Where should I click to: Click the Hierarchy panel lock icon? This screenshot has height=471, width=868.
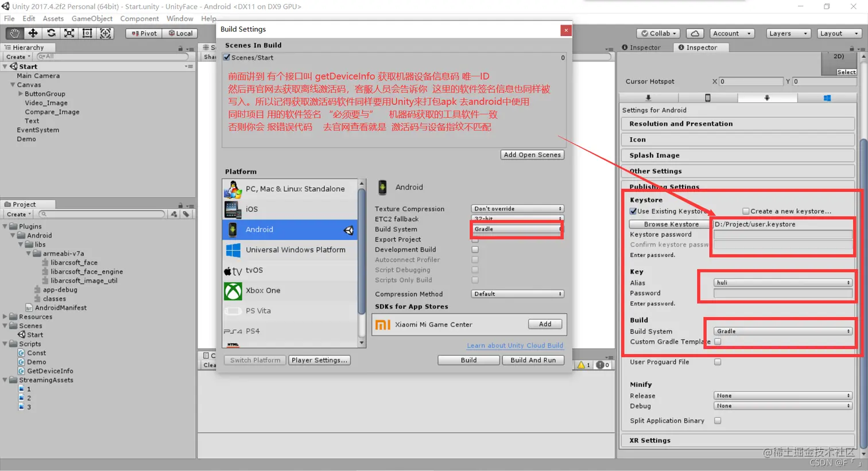pos(181,48)
